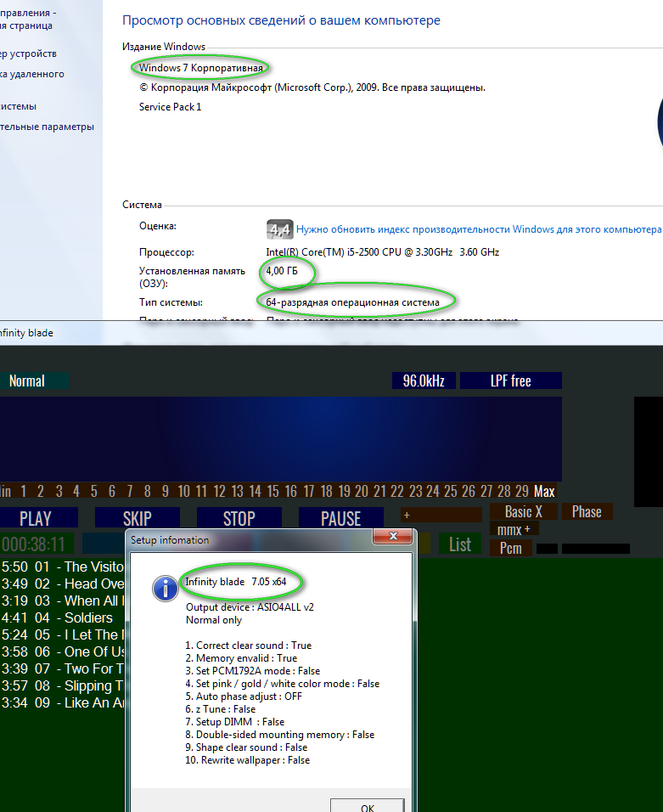The image size is (663, 812).
Task: Click '64-разрядная операционная система' system type value
Action: click(352, 302)
